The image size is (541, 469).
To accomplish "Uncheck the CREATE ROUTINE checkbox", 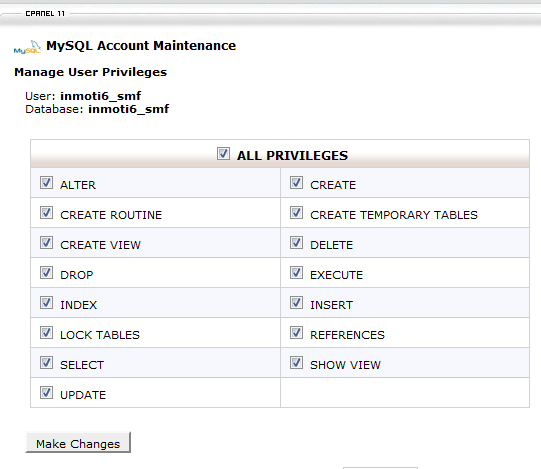I will [x=46, y=213].
